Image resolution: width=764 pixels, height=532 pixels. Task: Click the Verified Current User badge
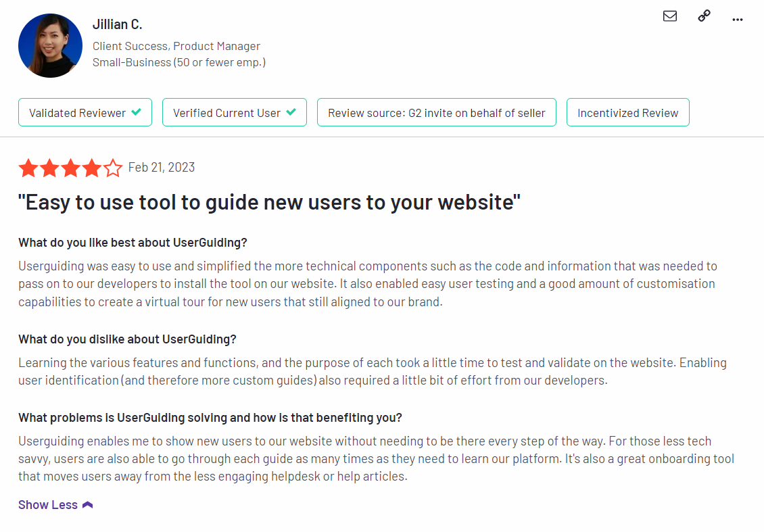coord(235,112)
